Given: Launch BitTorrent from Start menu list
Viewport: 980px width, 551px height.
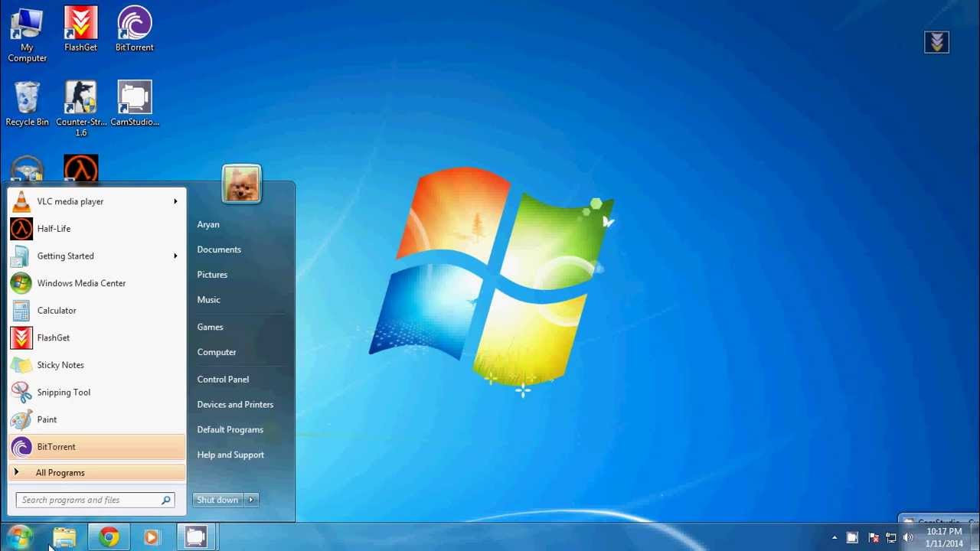Looking at the screenshot, I should (96, 447).
